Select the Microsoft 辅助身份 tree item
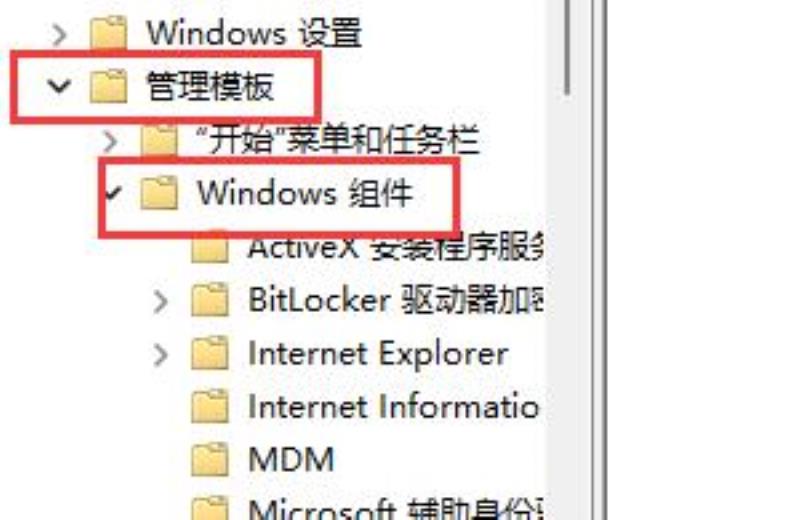 [395, 508]
